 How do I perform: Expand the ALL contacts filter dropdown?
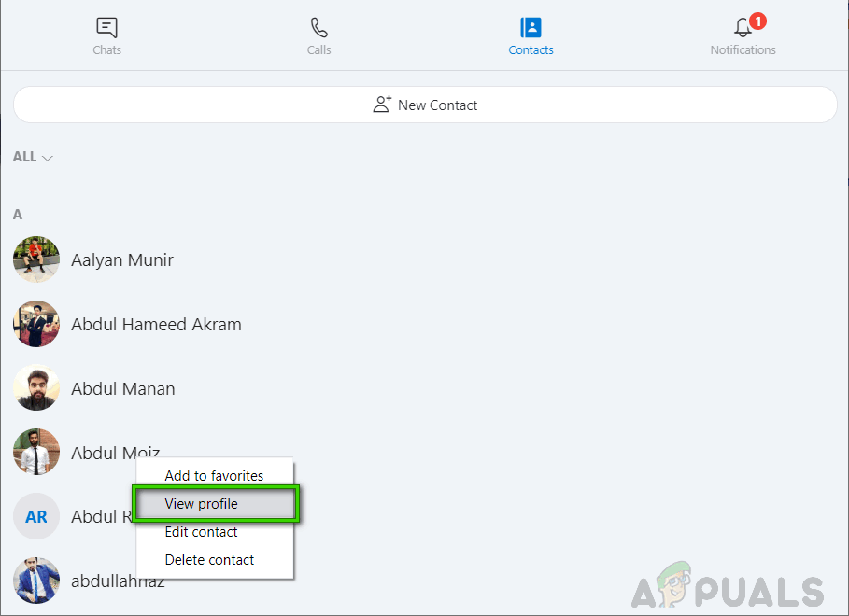(33, 157)
